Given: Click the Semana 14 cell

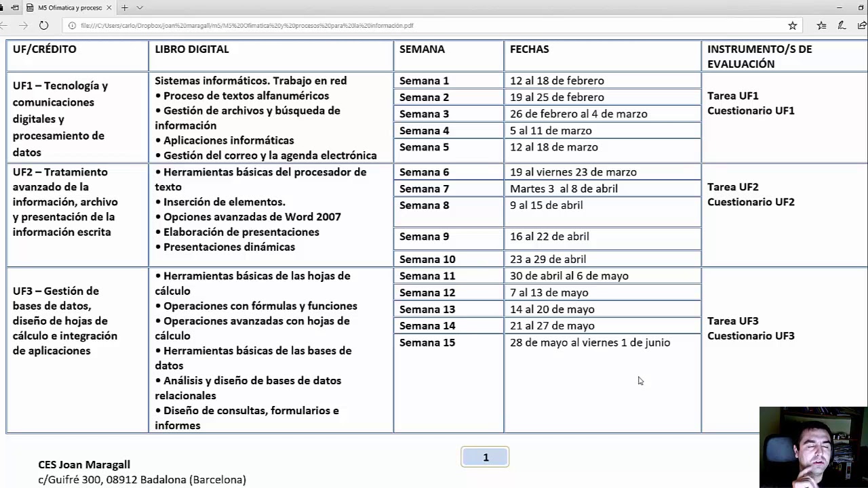Looking at the screenshot, I should coord(448,325).
